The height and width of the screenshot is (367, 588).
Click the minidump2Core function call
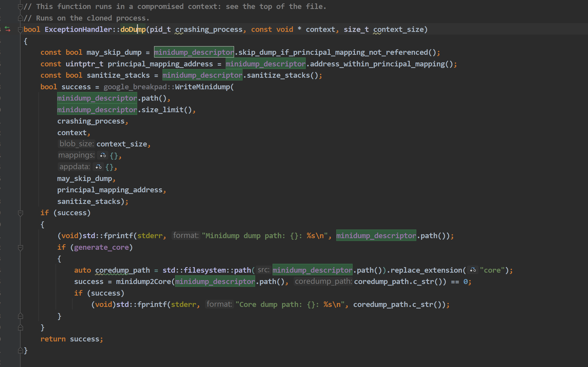click(x=143, y=282)
